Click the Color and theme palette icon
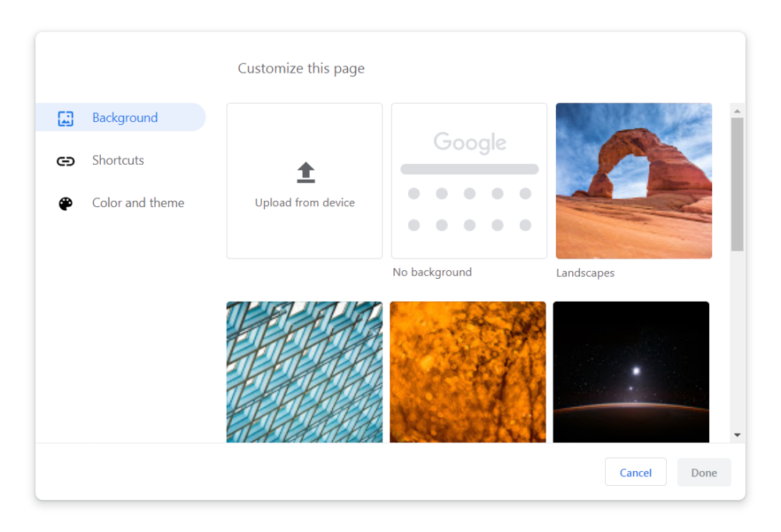This screenshot has height=532, width=781. tap(66, 202)
